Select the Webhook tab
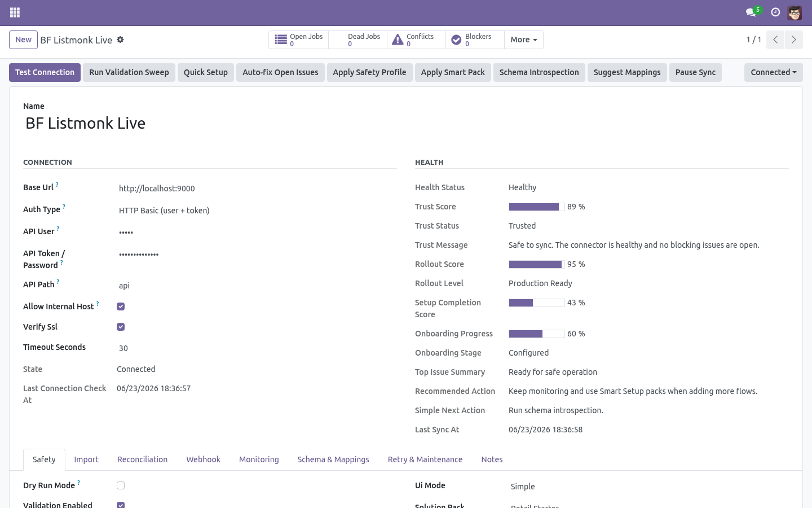The height and width of the screenshot is (508, 812). click(x=204, y=459)
